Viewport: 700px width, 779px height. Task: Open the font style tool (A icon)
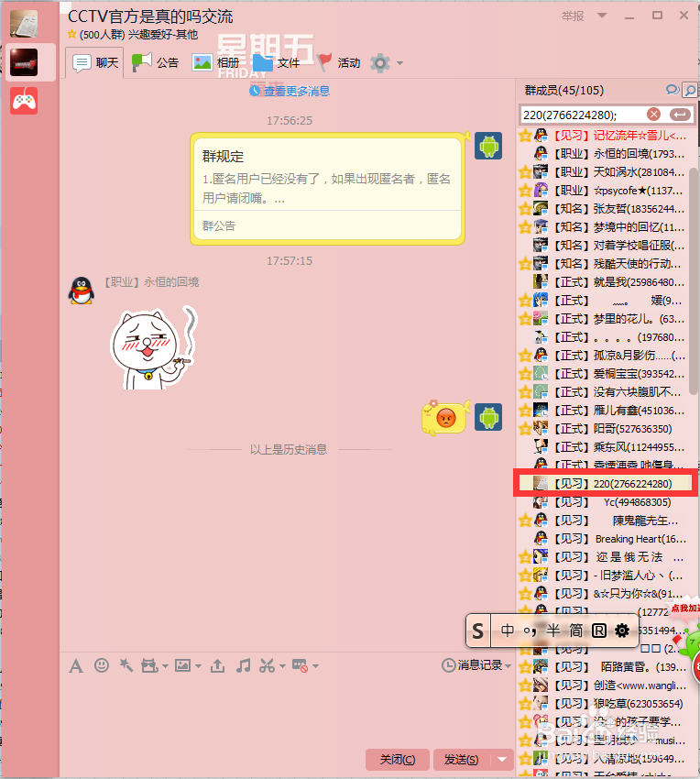click(x=76, y=665)
